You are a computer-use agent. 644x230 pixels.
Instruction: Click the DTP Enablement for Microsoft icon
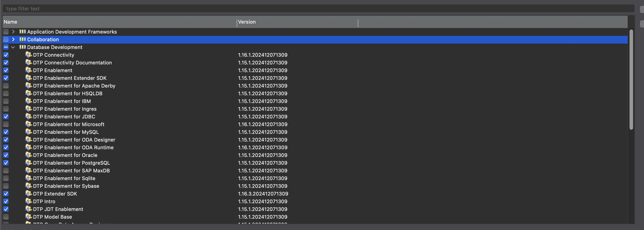tap(29, 124)
